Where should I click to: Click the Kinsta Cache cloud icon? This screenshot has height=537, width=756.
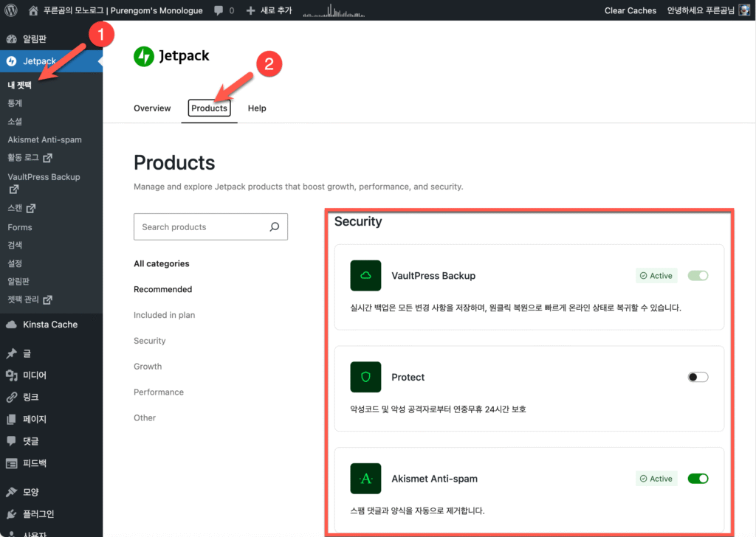tap(12, 325)
